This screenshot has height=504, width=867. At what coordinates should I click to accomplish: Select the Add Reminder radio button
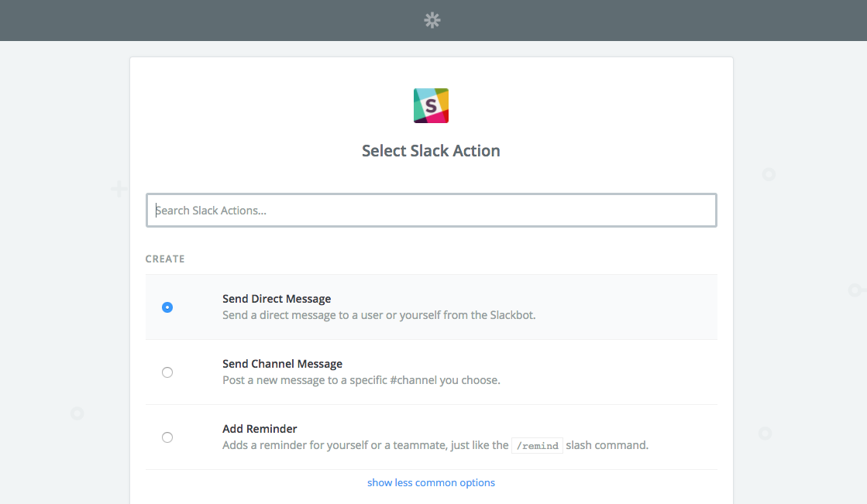(167, 437)
